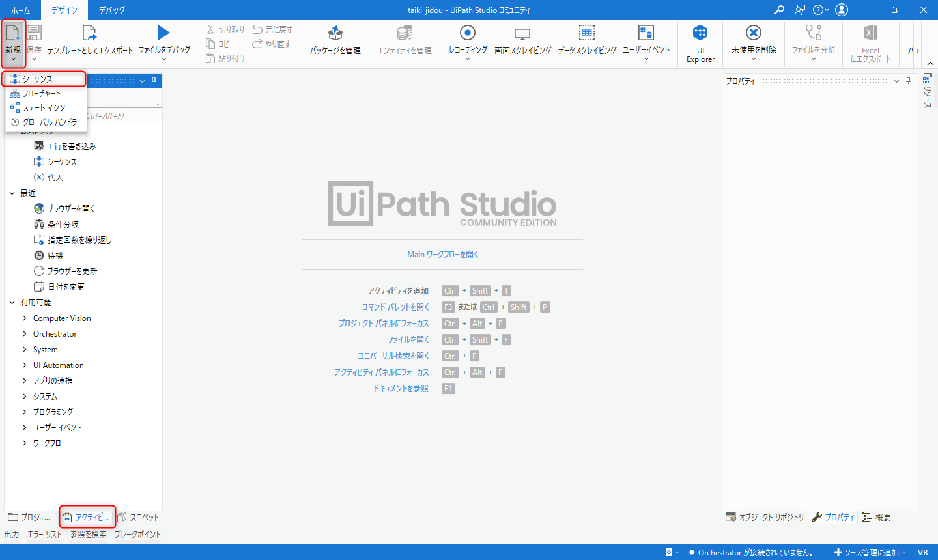Select the If (条件分岐) activity
Image resolution: width=938 pixels, height=560 pixels.
tap(56, 225)
